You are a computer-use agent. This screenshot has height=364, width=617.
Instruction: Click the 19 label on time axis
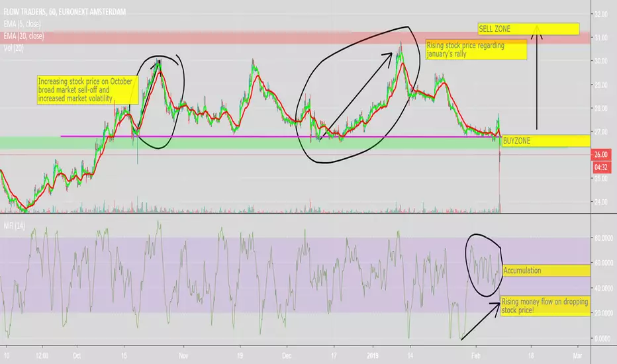tap(240, 356)
